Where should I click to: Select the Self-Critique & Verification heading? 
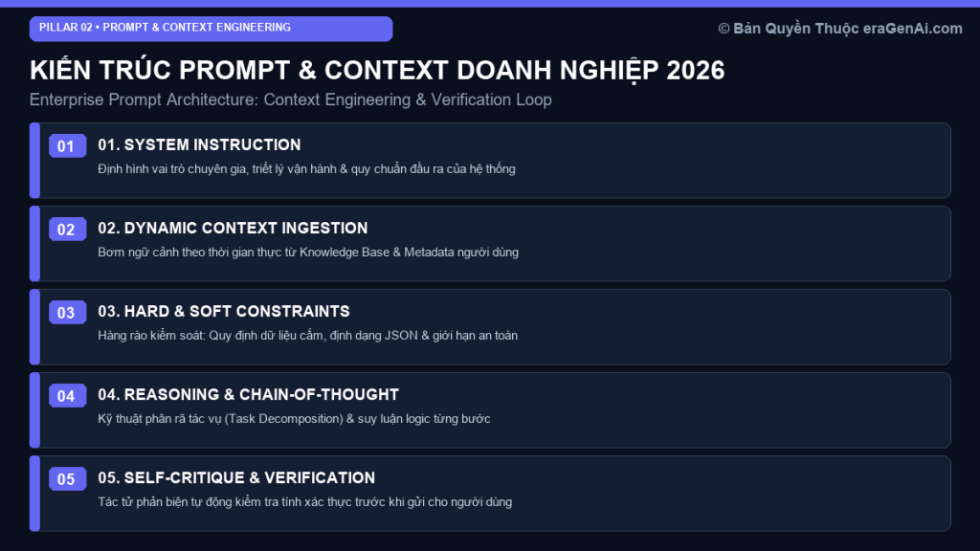click(236, 477)
